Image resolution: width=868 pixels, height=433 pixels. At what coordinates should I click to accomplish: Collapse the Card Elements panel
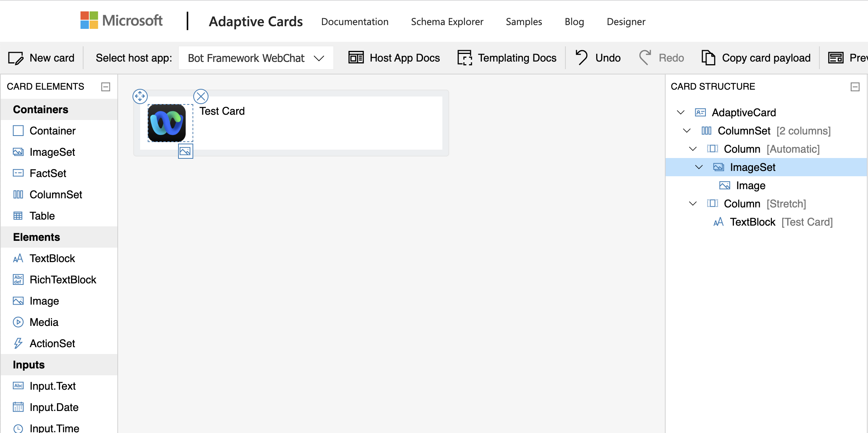[106, 87]
